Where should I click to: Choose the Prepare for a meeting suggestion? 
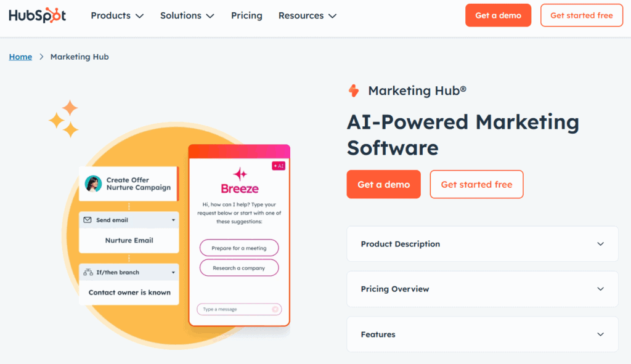(x=239, y=248)
